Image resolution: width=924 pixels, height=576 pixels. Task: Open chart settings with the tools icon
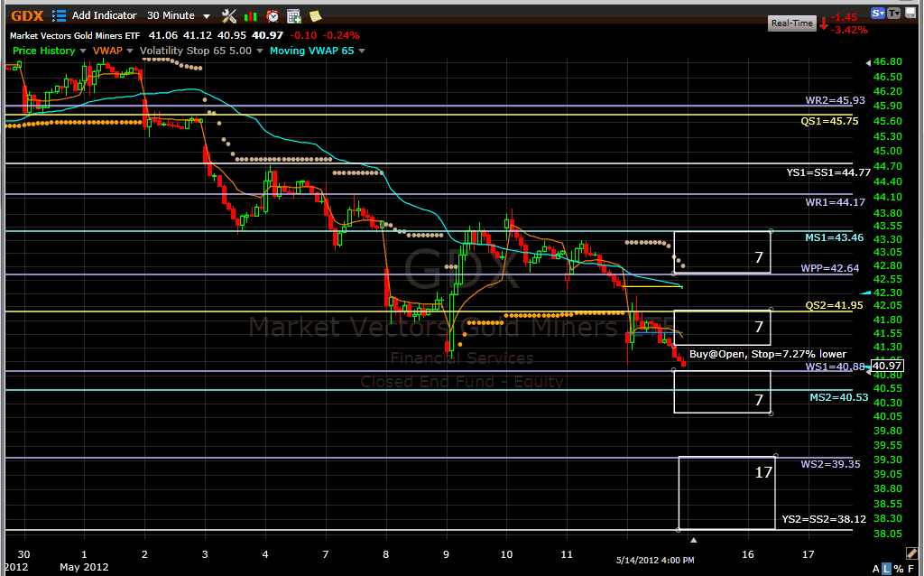point(228,16)
